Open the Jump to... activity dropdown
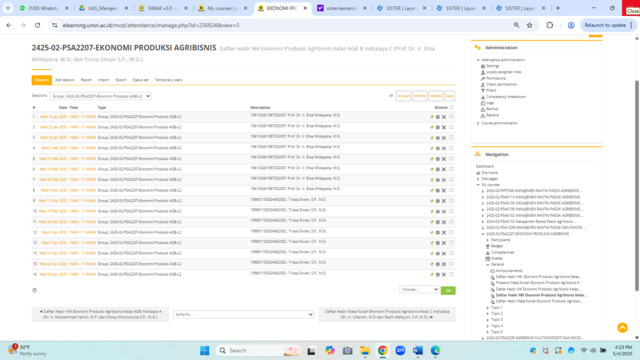Image resolution: width=640 pixels, height=360 pixels. coord(244,314)
